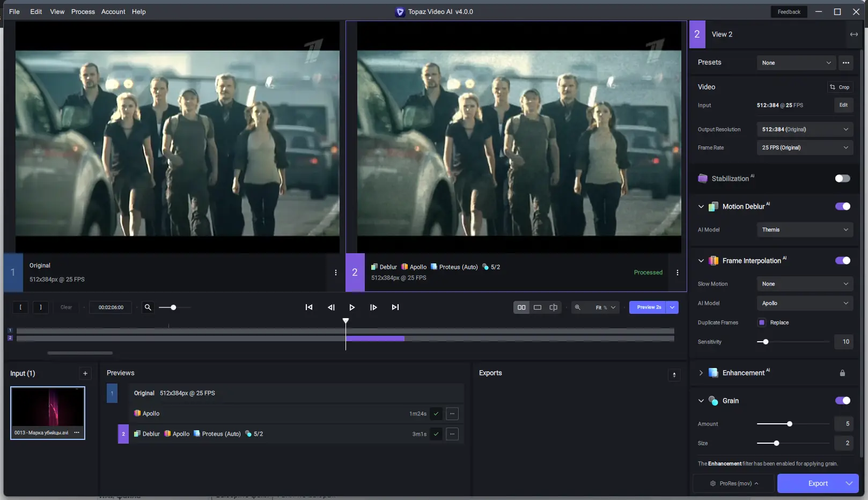Open the Edit menu

pos(36,12)
